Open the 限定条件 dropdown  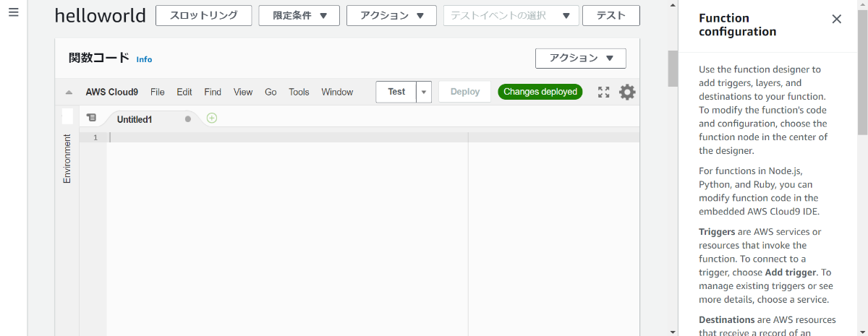(299, 15)
